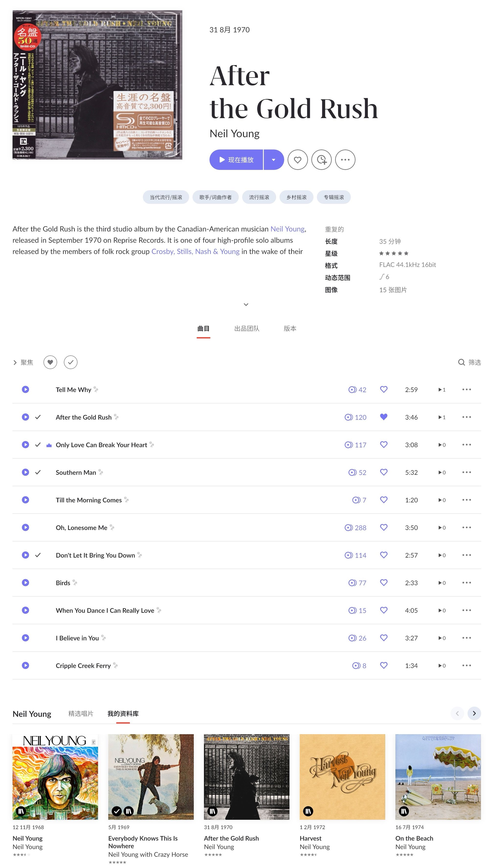Screen dimensions: 489x868
Task: Open the 乡村摇滚 genre tag
Action: click(x=296, y=197)
